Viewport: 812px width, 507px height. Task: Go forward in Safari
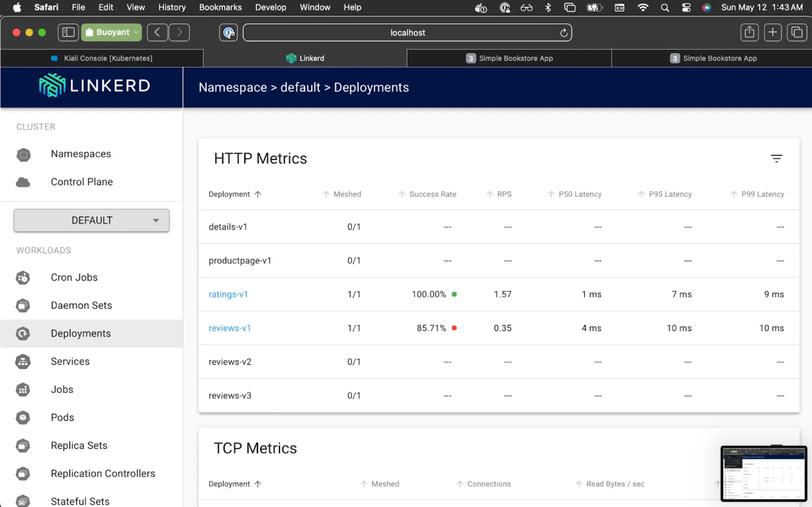(179, 32)
